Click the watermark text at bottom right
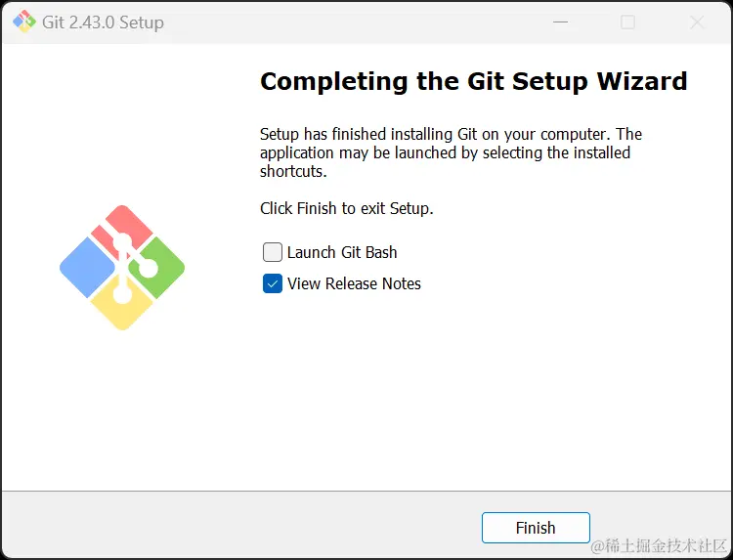This screenshot has width=733, height=560. 659,545
